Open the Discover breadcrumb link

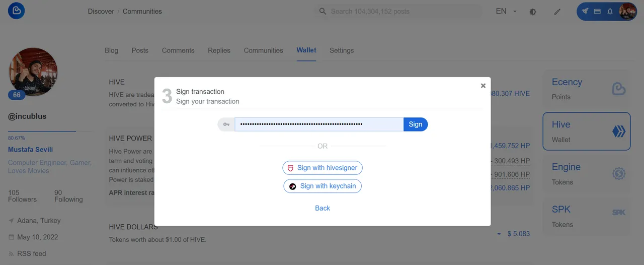pyautogui.click(x=101, y=11)
